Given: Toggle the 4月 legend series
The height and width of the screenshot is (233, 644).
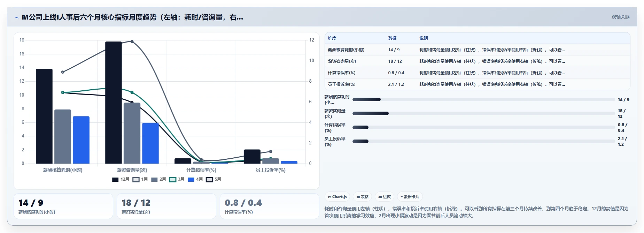Looking at the screenshot, I should (195, 179).
